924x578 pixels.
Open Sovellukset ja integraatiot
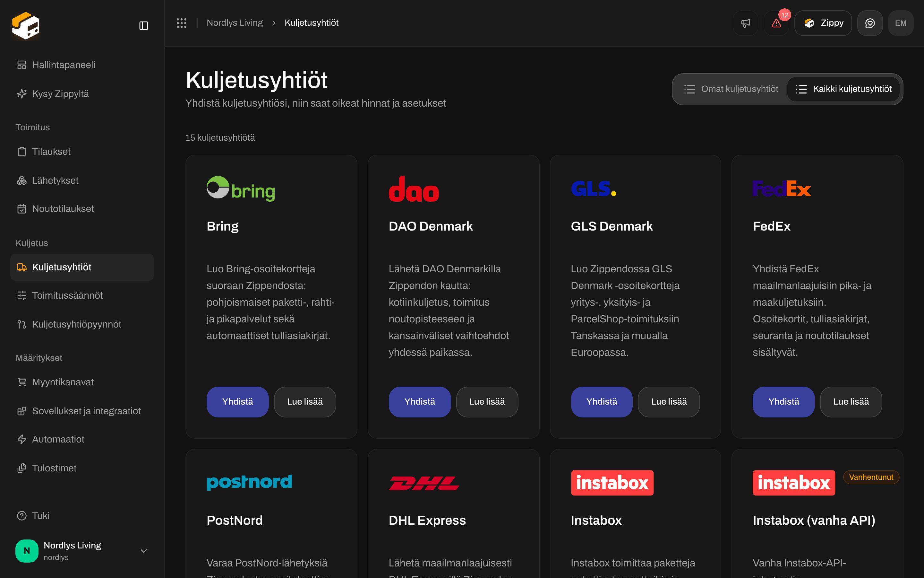(82, 411)
